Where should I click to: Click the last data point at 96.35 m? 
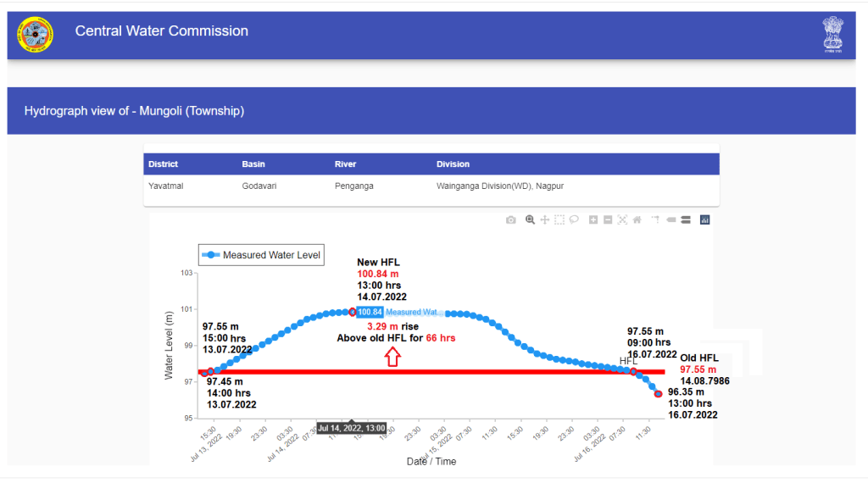[x=658, y=394]
